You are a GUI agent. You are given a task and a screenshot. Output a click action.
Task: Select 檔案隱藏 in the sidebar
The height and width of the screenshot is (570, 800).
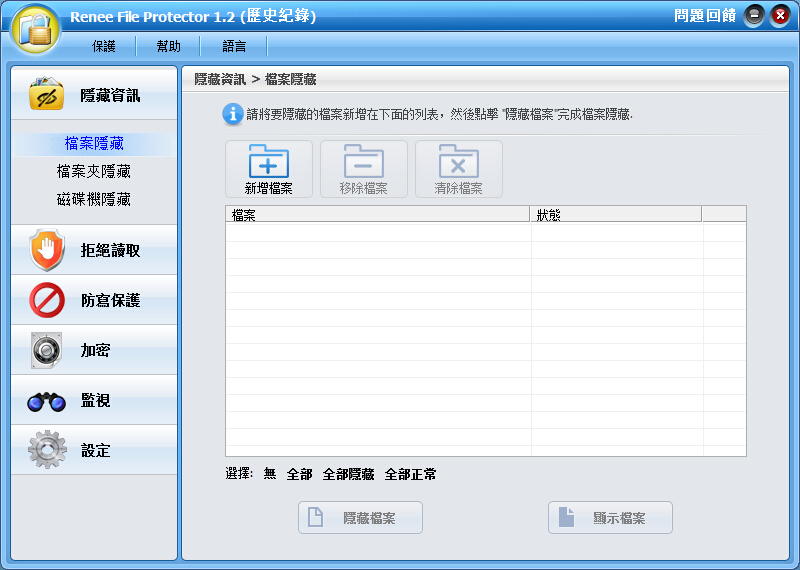coord(94,143)
